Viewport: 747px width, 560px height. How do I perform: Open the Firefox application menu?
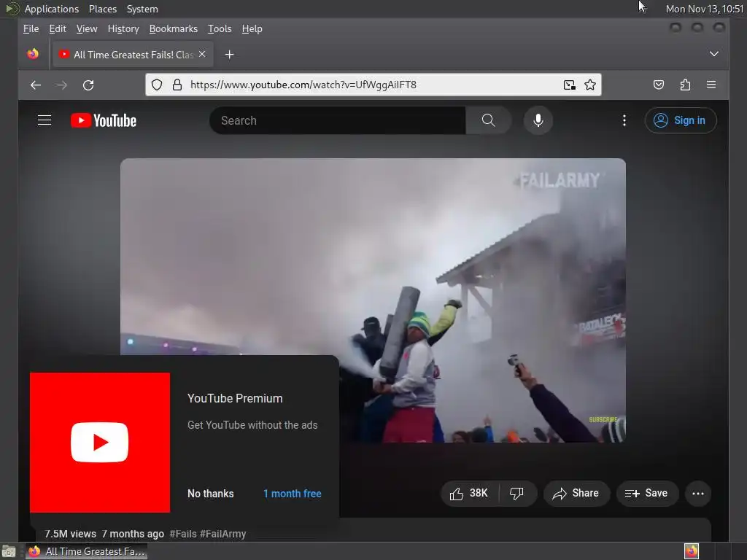[x=711, y=85]
